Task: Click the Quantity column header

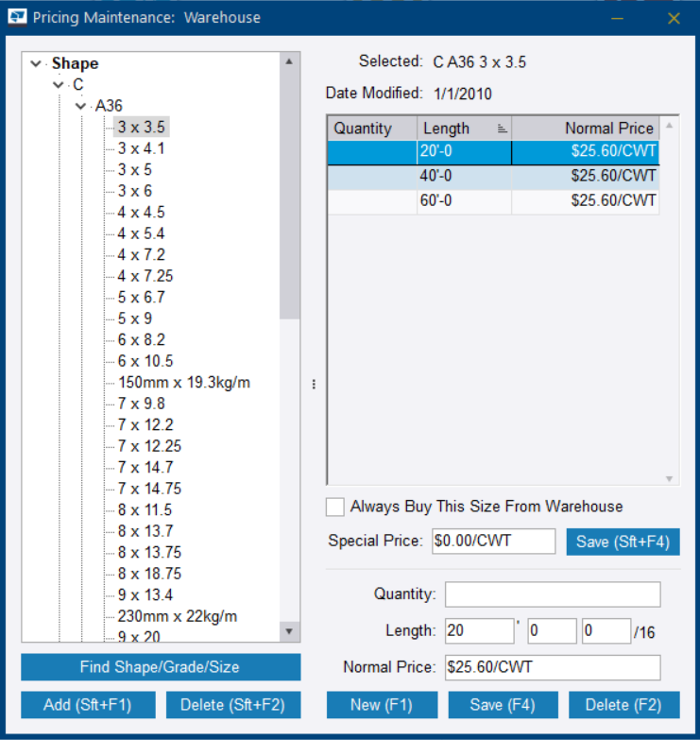Action: [x=372, y=129]
